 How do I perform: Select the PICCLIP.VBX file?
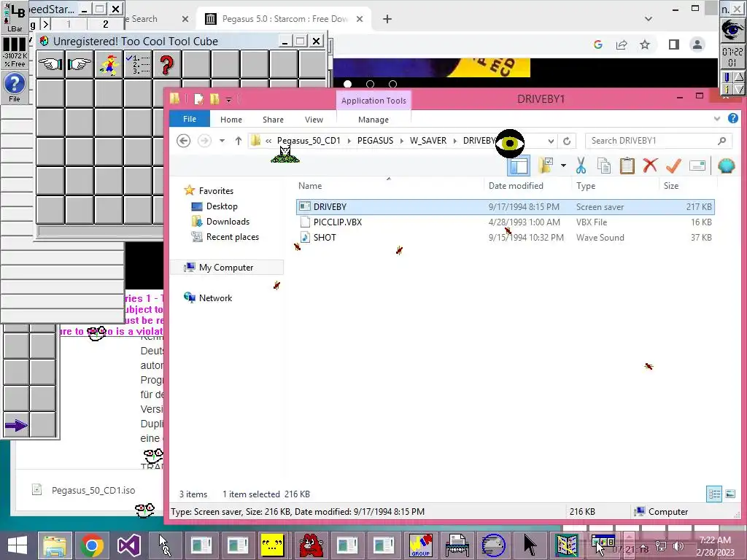(x=505, y=222)
